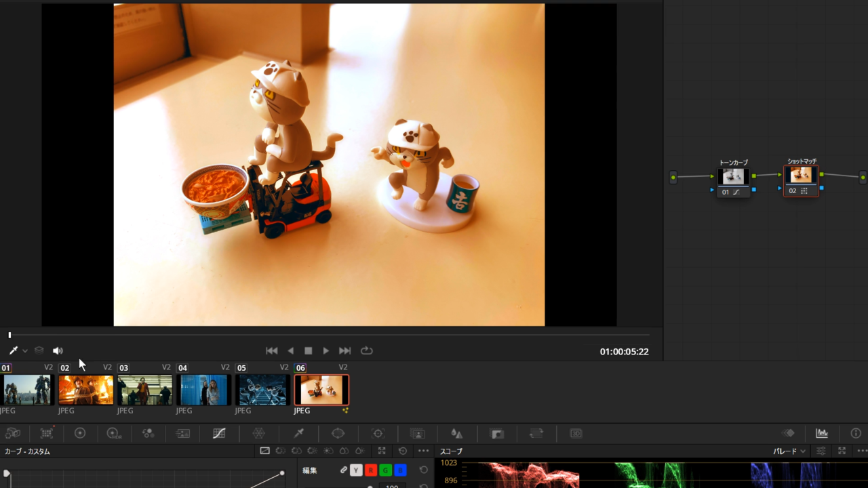Open the Information panel icon
This screenshot has height=488, width=868.
(855, 433)
